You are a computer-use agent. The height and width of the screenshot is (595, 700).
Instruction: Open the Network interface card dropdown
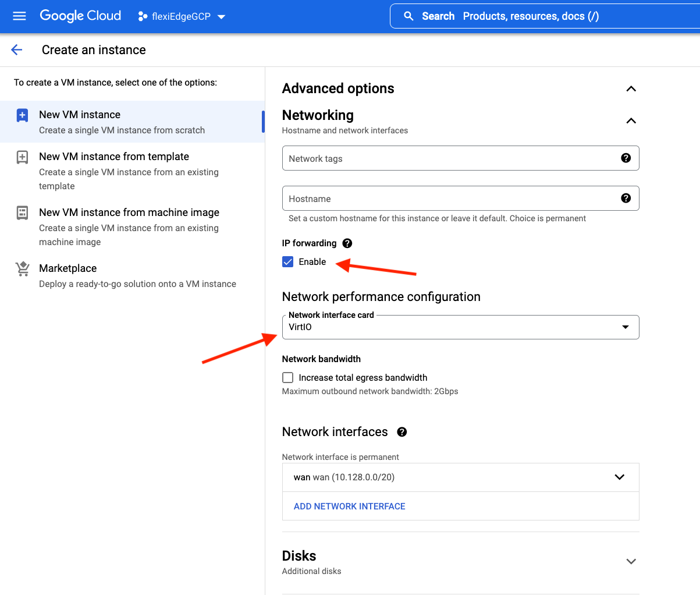point(460,327)
